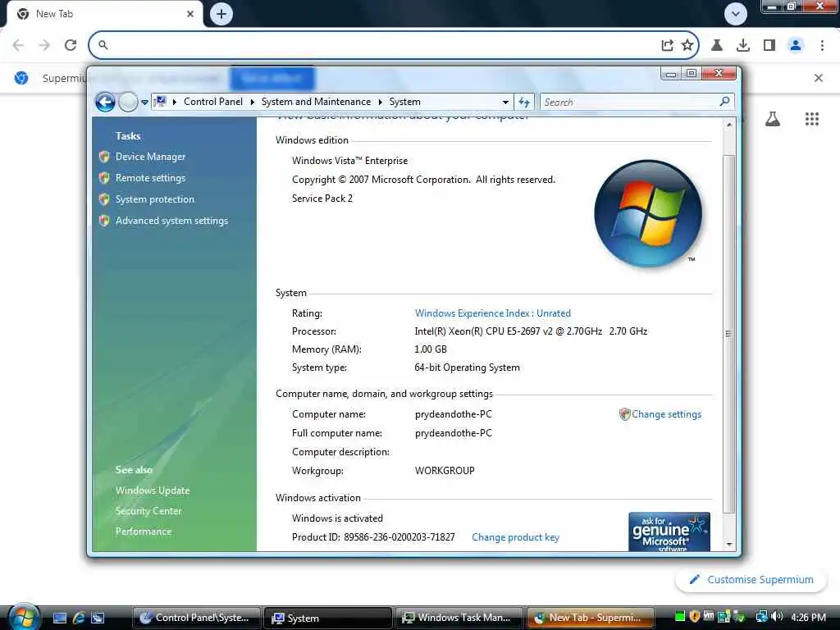Open browser Downloads icon
The image size is (840, 630).
coord(743,45)
